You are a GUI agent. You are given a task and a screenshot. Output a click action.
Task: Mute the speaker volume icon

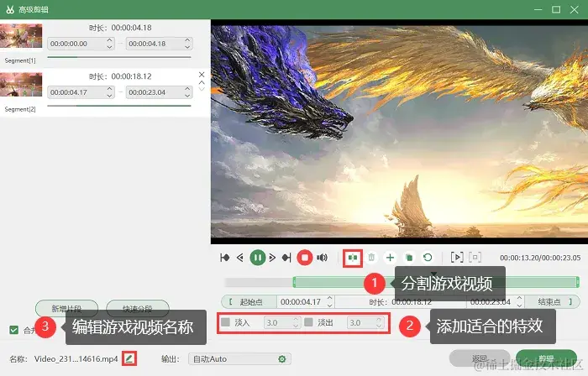pyautogui.click(x=322, y=258)
